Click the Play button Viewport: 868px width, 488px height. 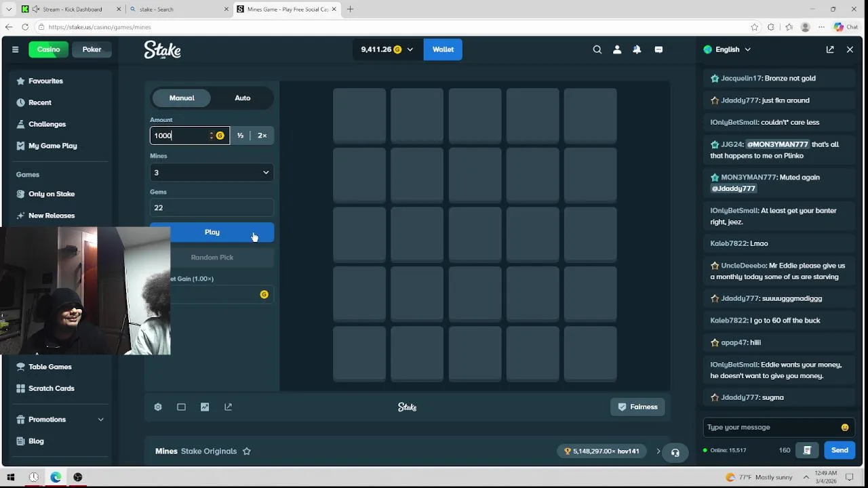point(212,232)
